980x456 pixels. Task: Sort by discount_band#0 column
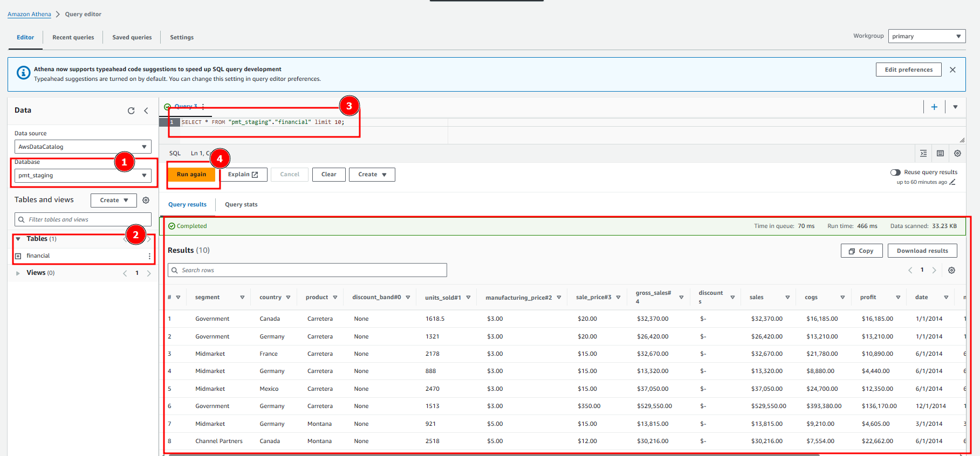408,298
